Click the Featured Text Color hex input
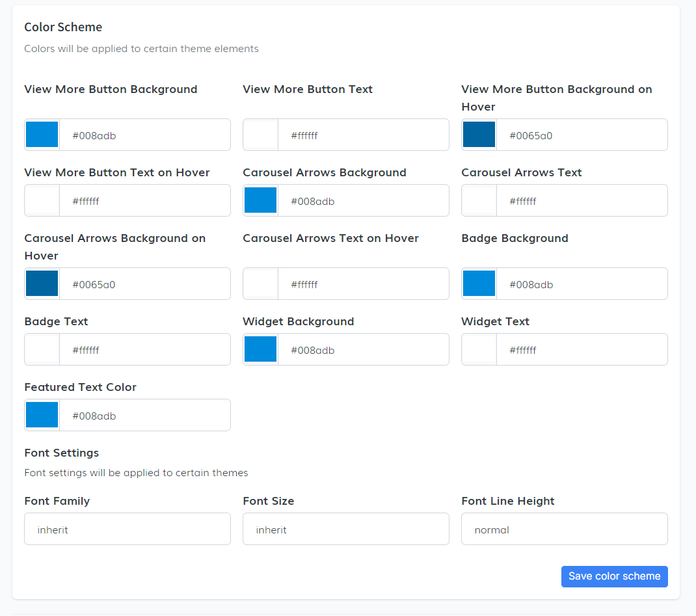Viewport: 696px width, 616px height. 144,415
